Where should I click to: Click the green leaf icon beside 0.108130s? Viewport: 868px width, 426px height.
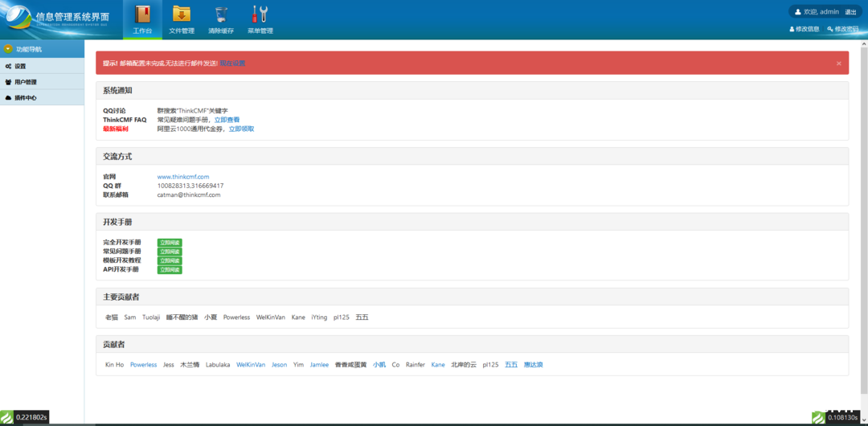coord(818,417)
